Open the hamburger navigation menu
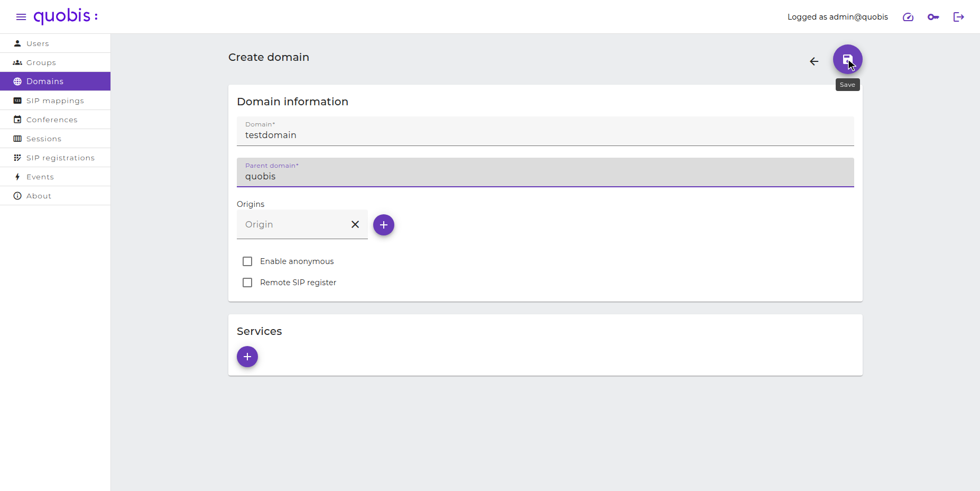 (x=21, y=17)
